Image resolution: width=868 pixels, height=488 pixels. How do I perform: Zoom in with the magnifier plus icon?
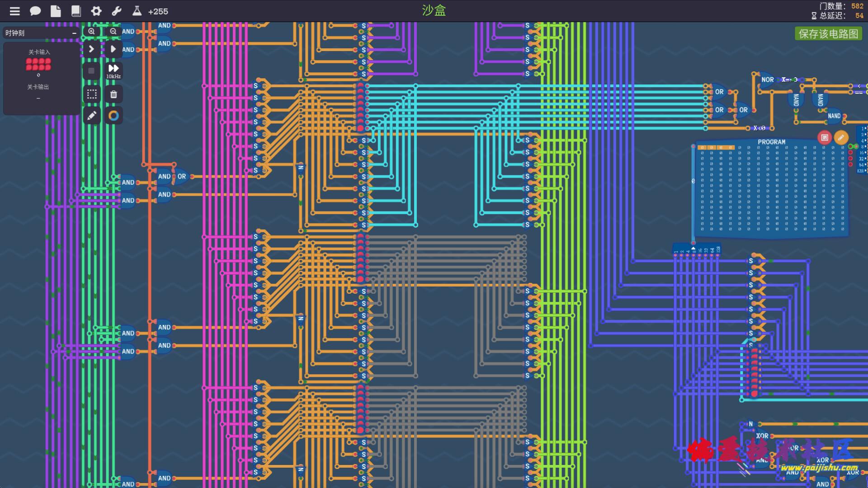(91, 31)
